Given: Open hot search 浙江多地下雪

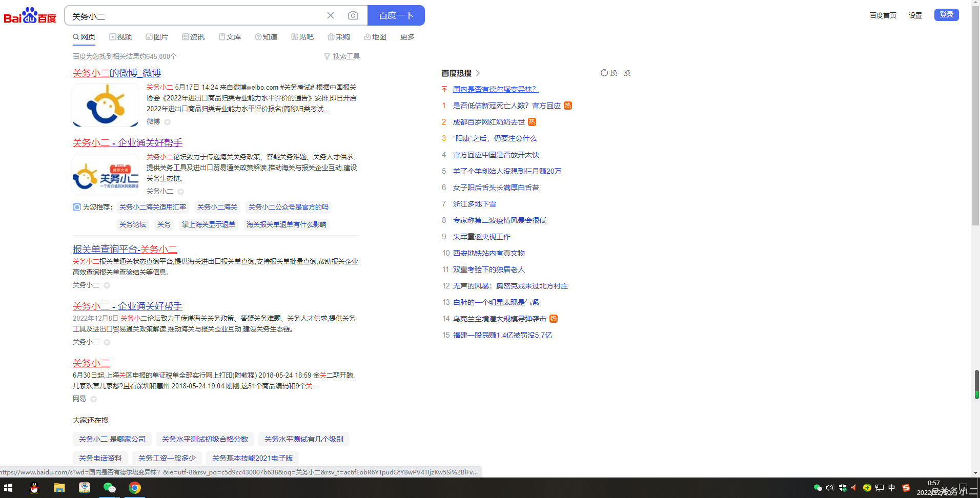Looking at the screenshot, I should pos(475,204).
